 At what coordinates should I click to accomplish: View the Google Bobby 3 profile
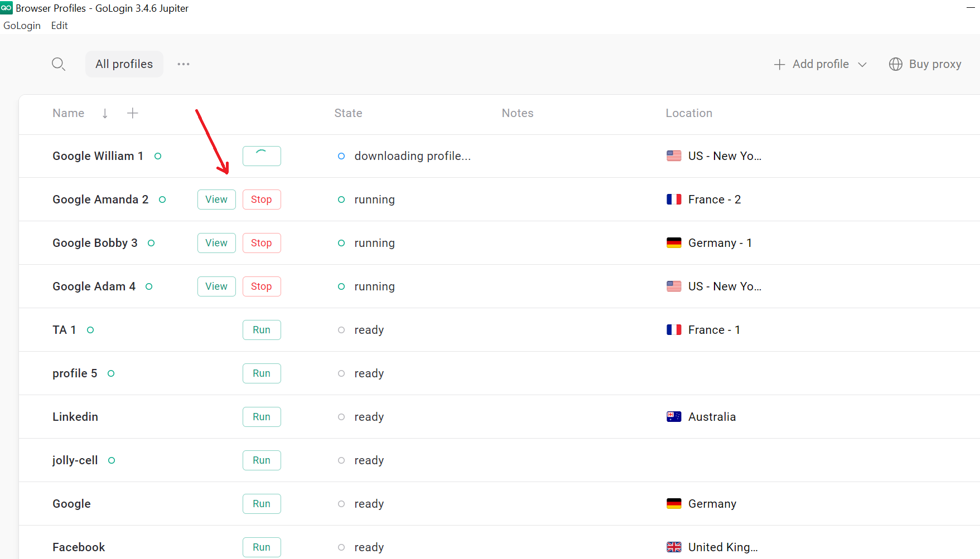coord(216,243)
